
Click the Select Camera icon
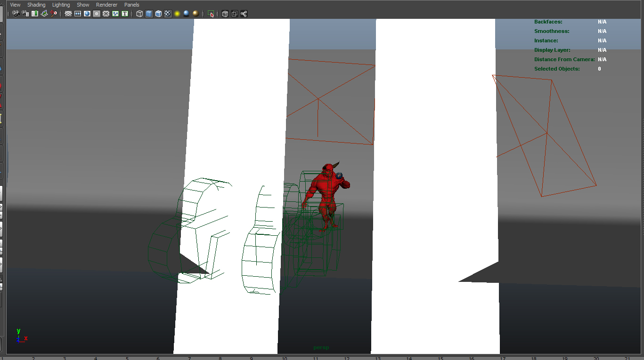[16, 14]
